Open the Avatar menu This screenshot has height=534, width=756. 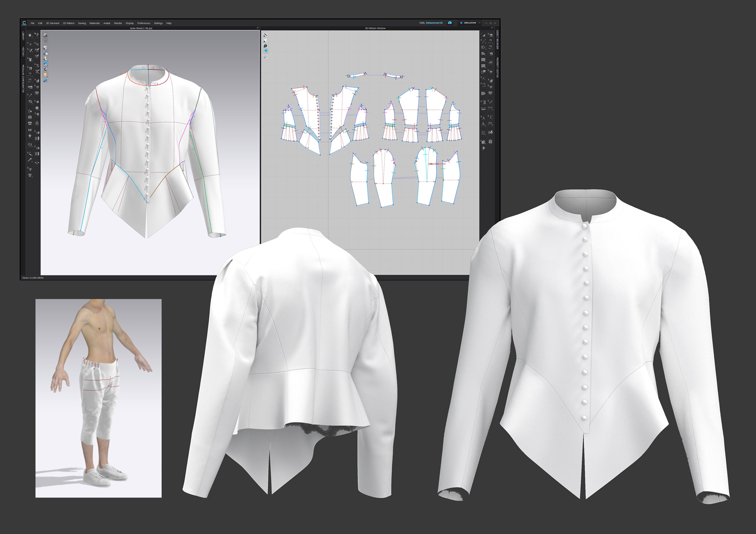pyautogui.click(x=107, y=23)
